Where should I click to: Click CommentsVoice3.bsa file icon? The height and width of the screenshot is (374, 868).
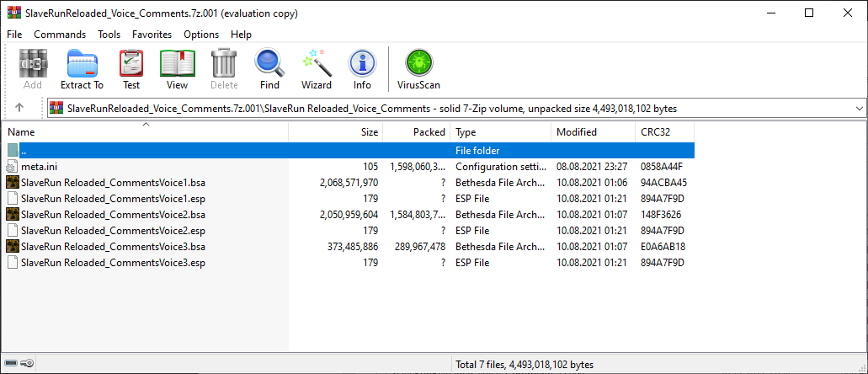13,247
